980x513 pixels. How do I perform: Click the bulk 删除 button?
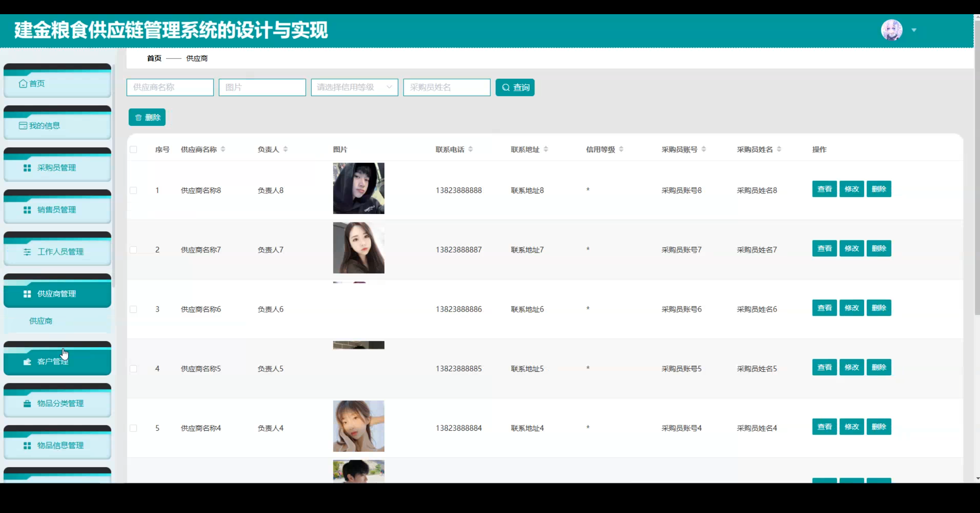147,117
